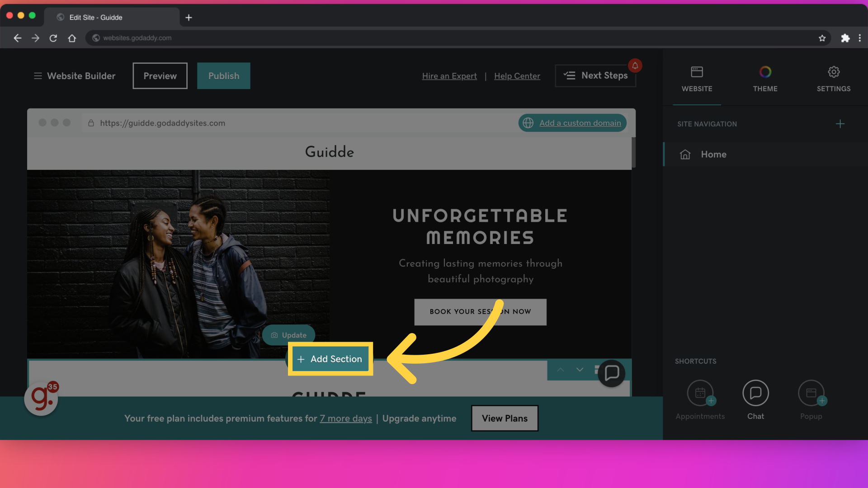Open the Settings panel
This screenshot has width=868, height=488.
point(834,77)
